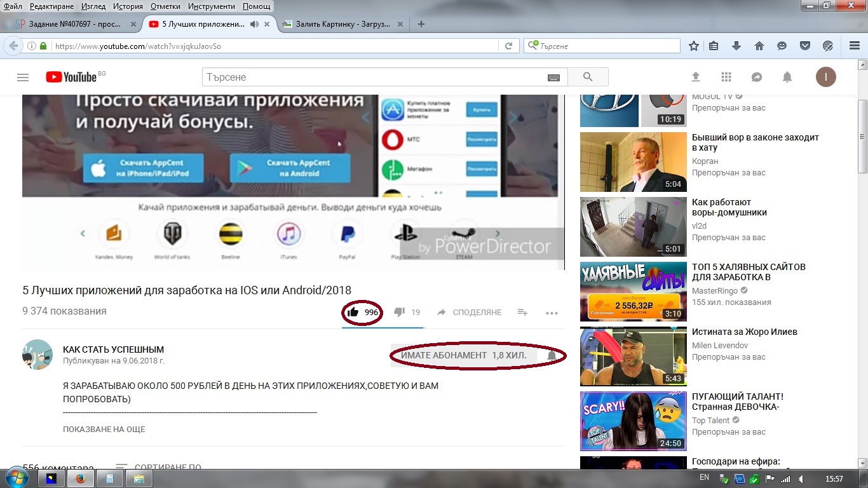
Task: Open Как работают воры-домушники video title
Action: [729, 207]
